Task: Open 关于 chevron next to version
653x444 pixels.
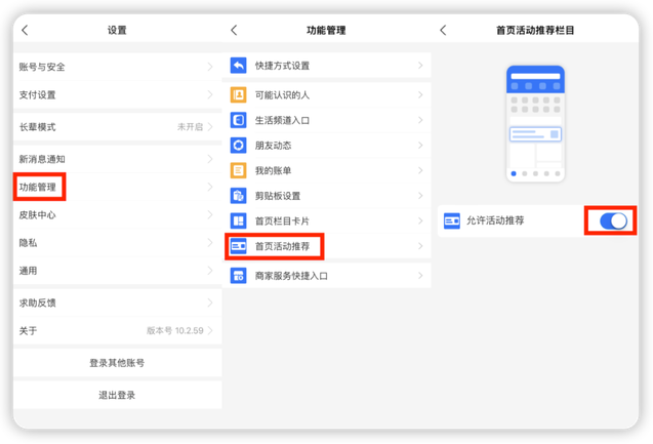Action: (210, 331)
